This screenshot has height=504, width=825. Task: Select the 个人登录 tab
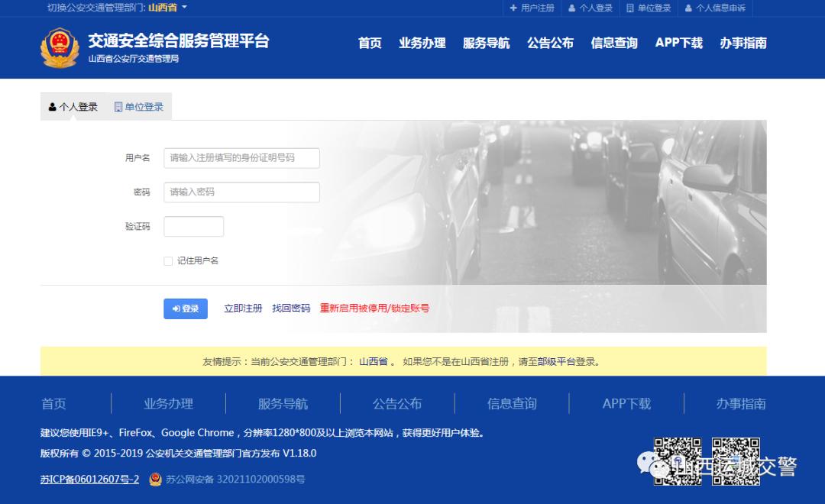(x=73, y=107)
